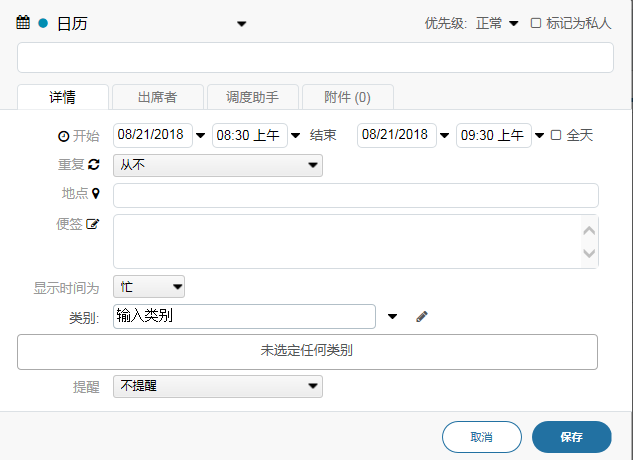Open the 优先级 正常 priority dropdown
The height and width of the screenshot is (460, 633).
click(x=497, y=23)
